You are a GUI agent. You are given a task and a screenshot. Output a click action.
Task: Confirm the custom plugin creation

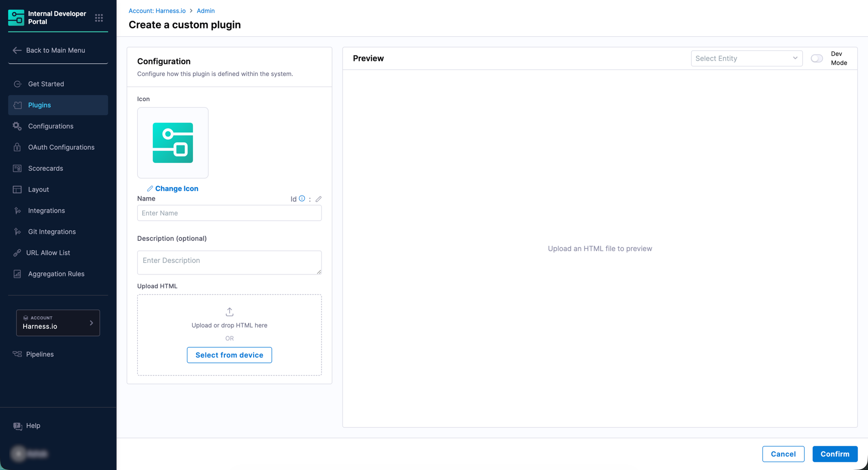835,454
